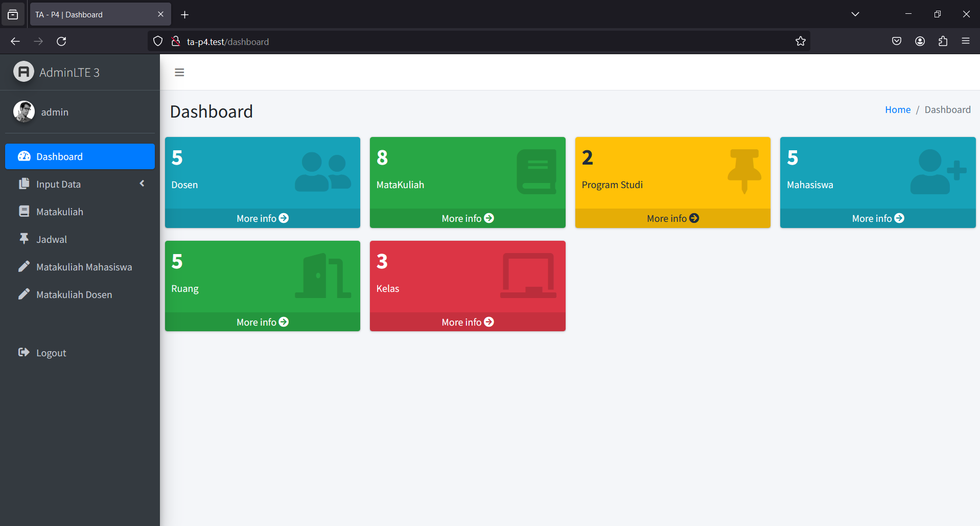Viewport: 980px width, 526px height.
Task: Reload the page with refresh icon
Action: click(x=61, y=41)
